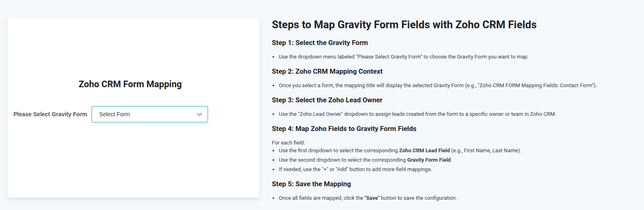Image resolution: width=644 pixels, height=210 pixels.
Task: Click the bold "Gravity Form Field" text
Action: click(429, 160)
